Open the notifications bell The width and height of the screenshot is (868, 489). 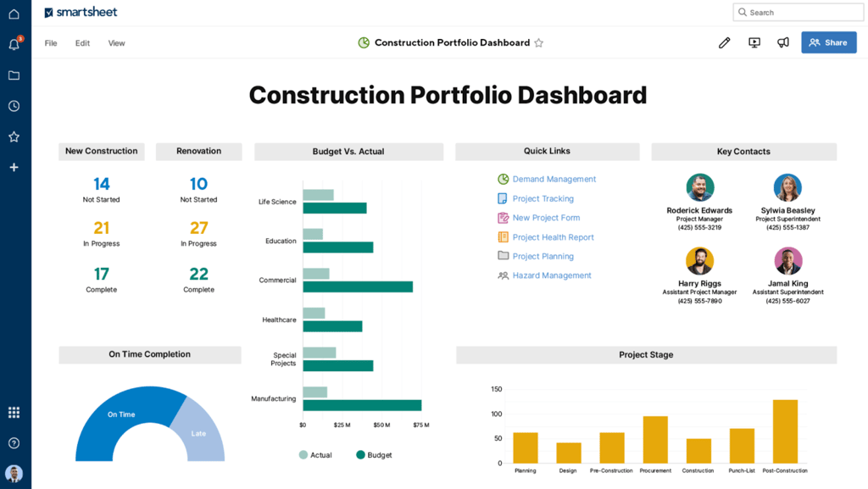point(13,42)
